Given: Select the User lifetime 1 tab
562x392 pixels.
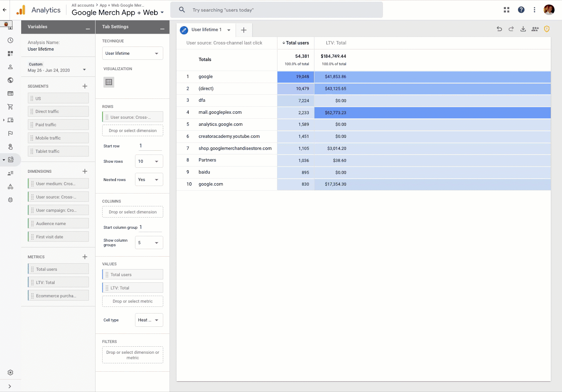Looking at the screenshot, I should point(206,30).
